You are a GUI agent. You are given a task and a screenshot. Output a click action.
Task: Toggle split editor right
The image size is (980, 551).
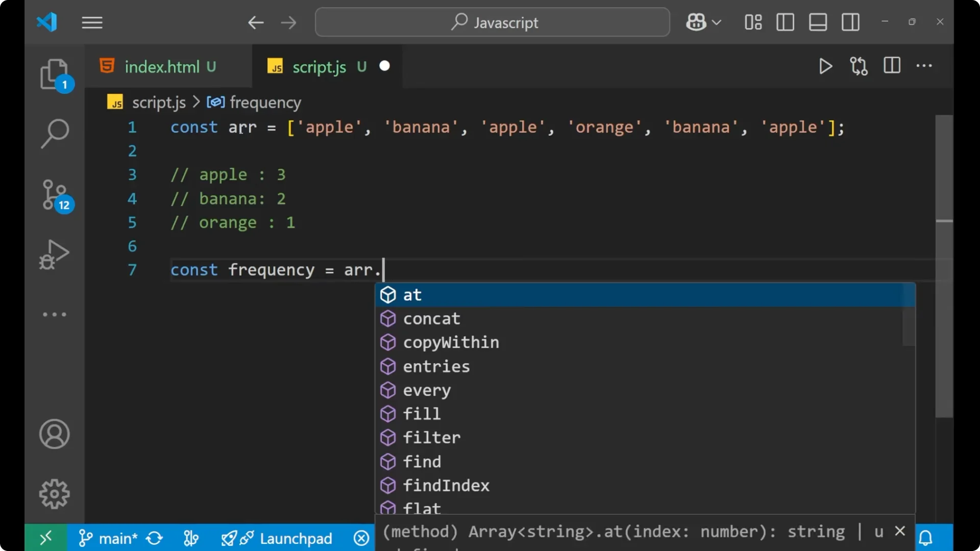point(892,66)
